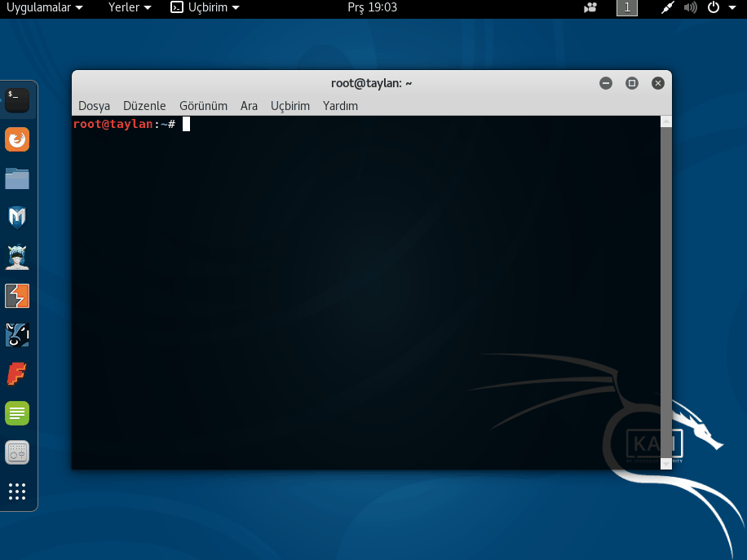Click the scrollbar up arrow
747x560 pixels.
pyautogui.click(x=666, y=121)
